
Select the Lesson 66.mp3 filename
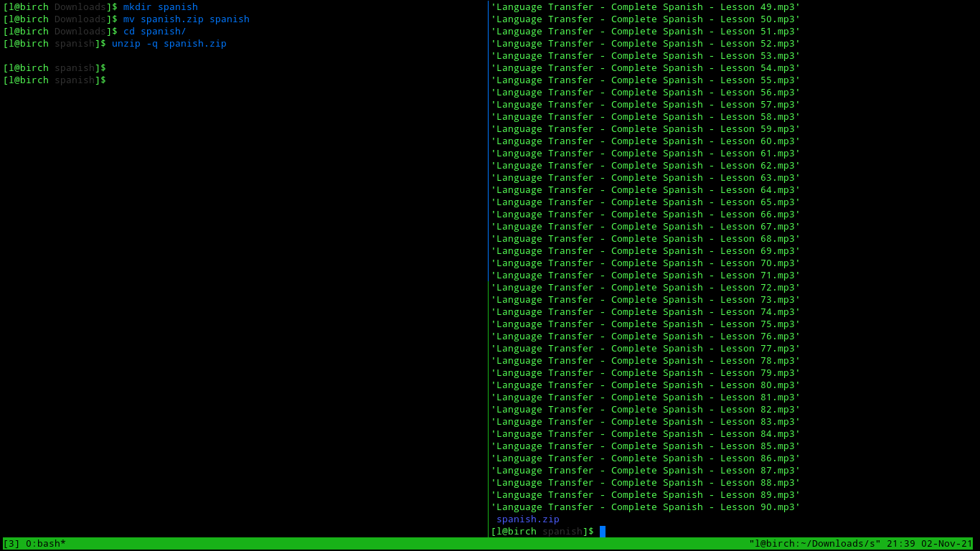[646, 215]
